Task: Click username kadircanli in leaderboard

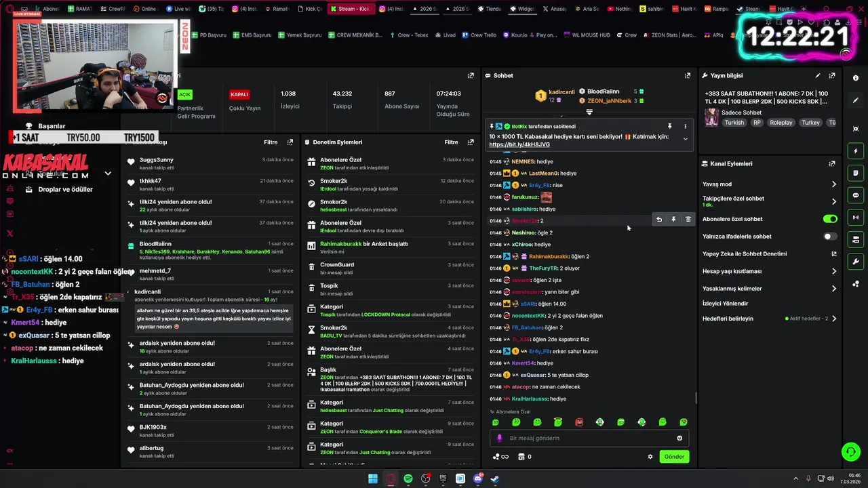Action: click(x=562, y=92)
